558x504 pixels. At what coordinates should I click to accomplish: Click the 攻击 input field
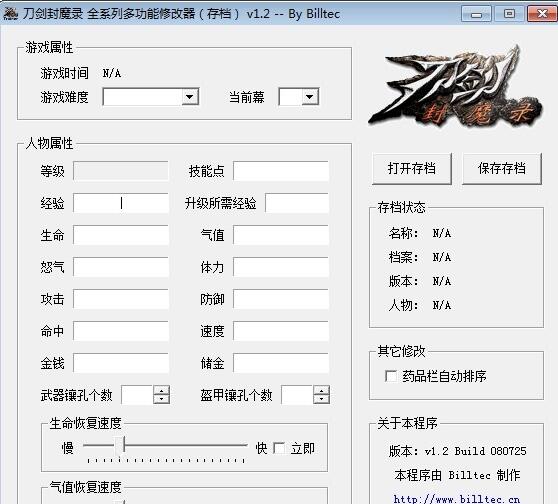[x=121, y=299]
